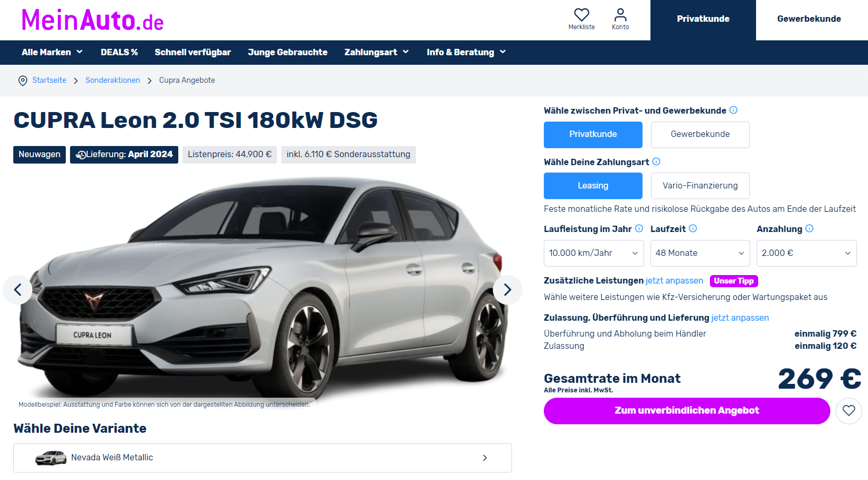Open info icon for Laufleistung im Jahr
868x480 pixels.
coord(639,228)
